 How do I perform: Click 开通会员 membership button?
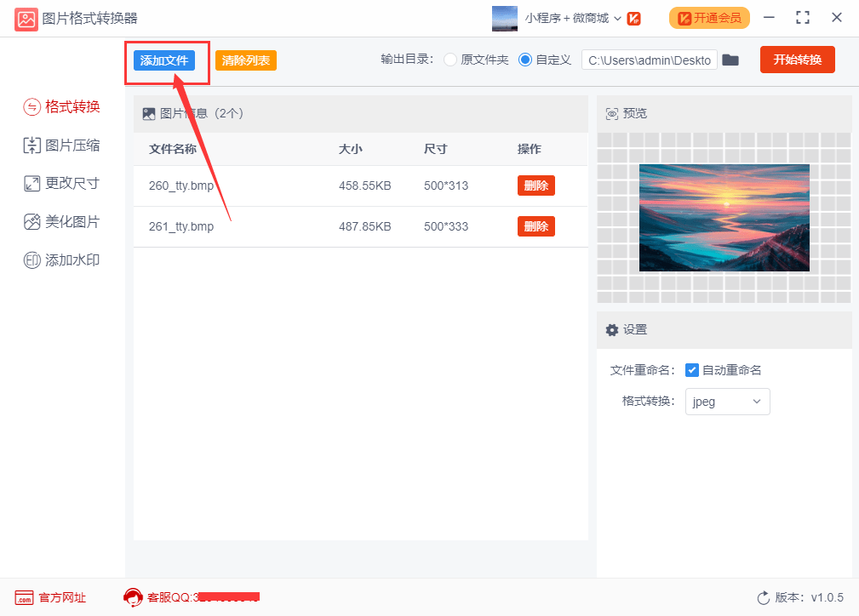click(709, 17)
